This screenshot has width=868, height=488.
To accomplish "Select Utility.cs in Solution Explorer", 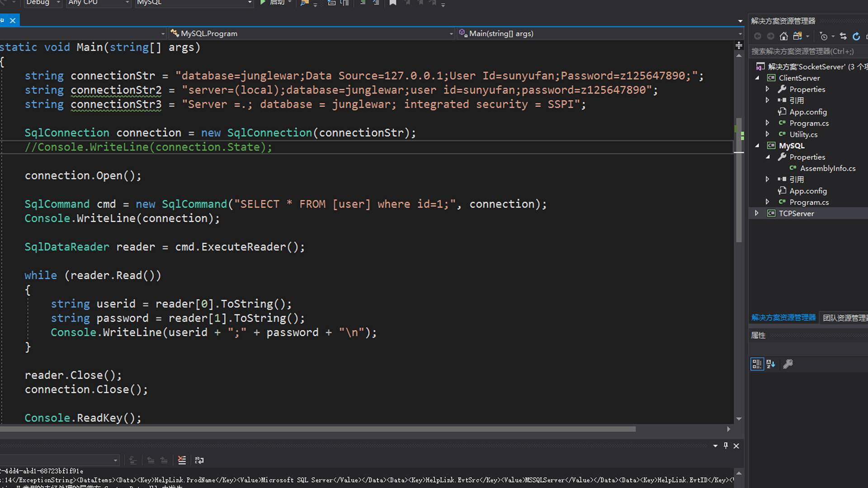I will 803,134.
